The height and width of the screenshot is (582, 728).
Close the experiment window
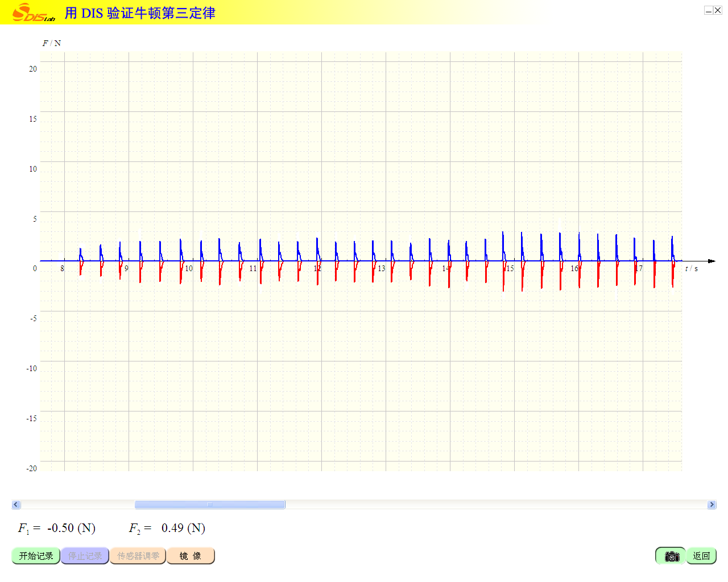pyautogui.click(x=718, y=10)
